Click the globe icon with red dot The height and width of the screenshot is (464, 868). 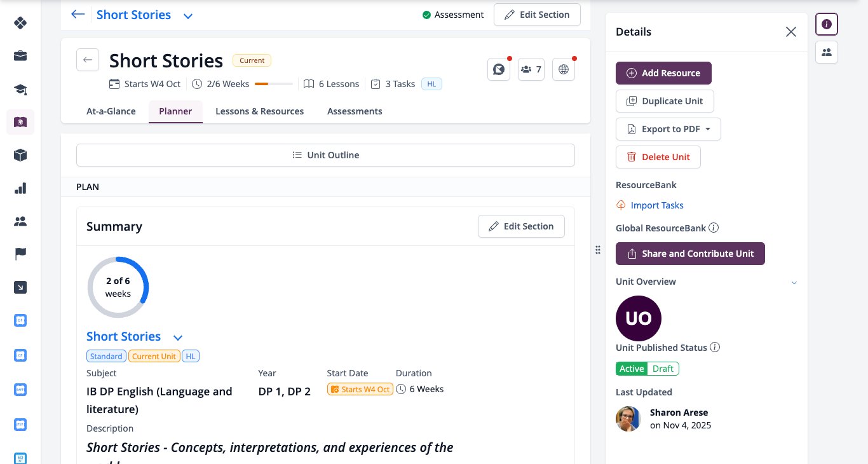(x=564, y=69)
